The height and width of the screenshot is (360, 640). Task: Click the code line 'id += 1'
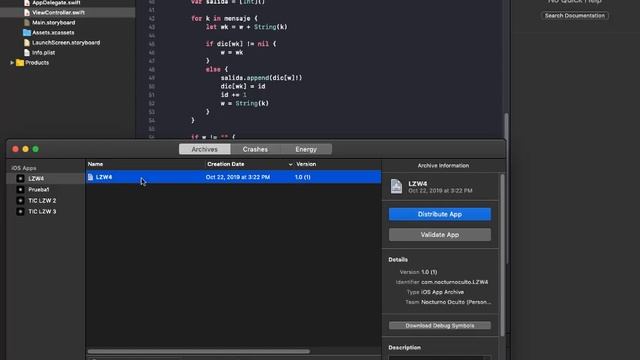pyautogui.click(x=233, y=95)
